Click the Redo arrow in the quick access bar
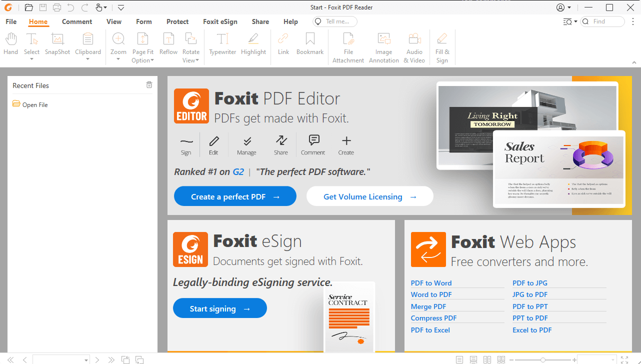This screenshot has width=641, height=364. tap(84, 7)
